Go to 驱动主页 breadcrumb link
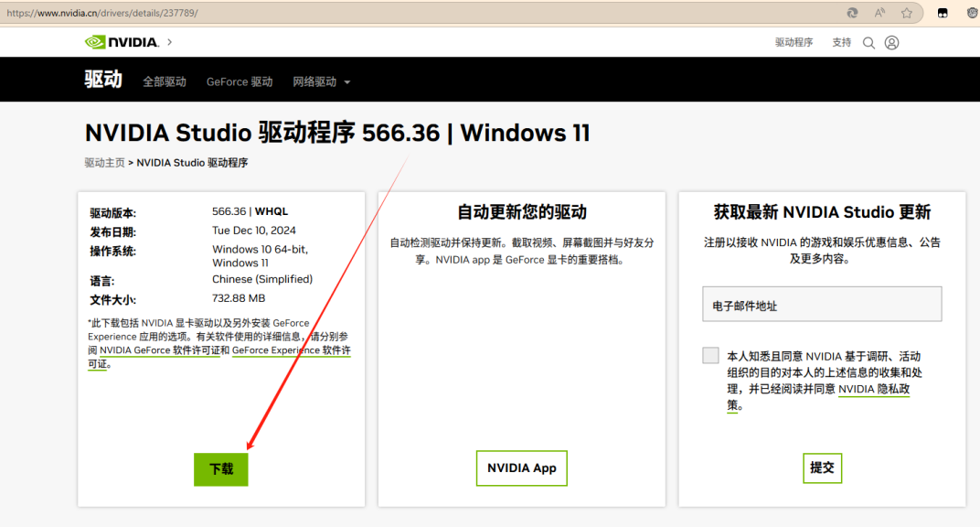This screenshot has width=980, height=527. click(x=104, y=163)
